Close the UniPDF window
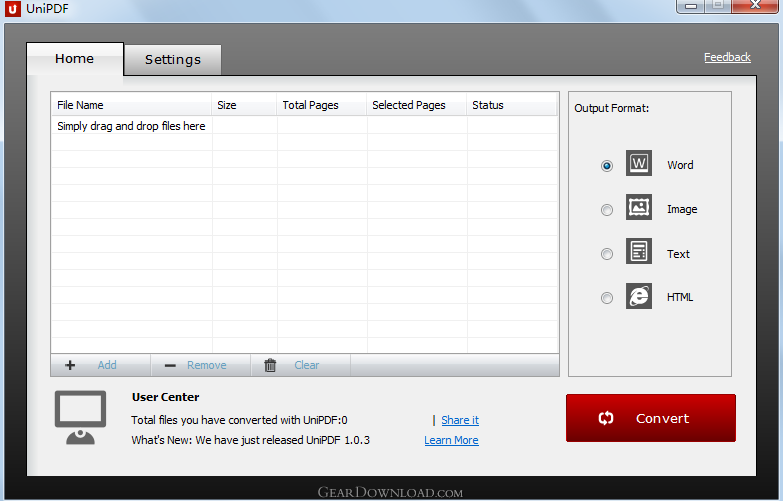Viewport: 783px width, 501px height. pyautogui.click(x=756, y=5)
